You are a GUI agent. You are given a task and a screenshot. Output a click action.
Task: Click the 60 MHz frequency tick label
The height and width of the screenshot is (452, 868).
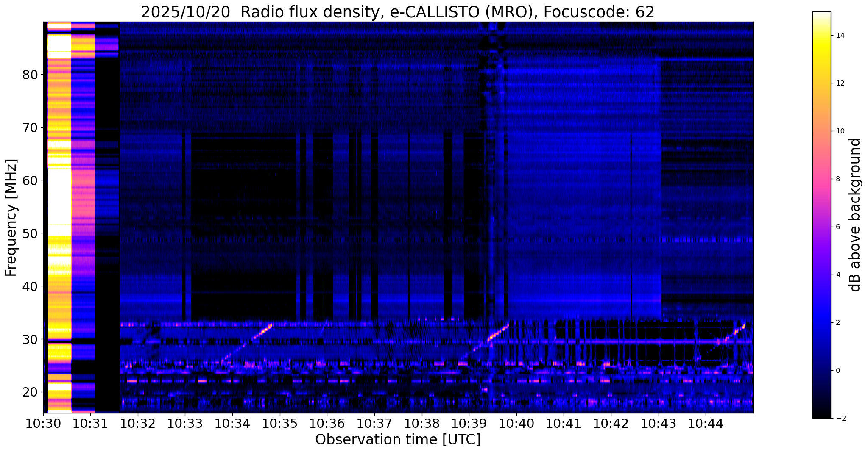click(30, 180)
